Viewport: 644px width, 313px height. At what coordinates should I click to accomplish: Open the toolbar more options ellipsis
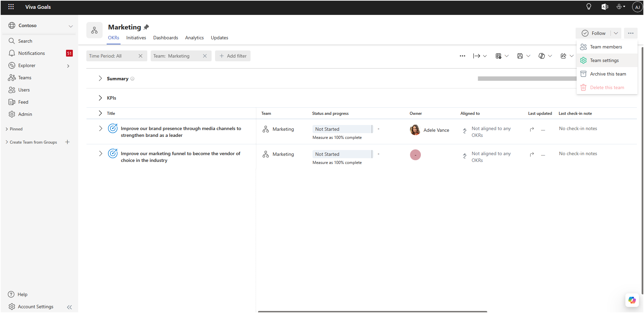(463, 56)
